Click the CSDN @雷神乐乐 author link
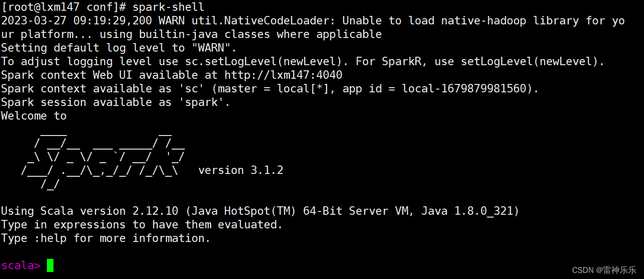Image resolution: width=644 pixels, height=279 pixels. pyautogui.click(x=617, y=270)
